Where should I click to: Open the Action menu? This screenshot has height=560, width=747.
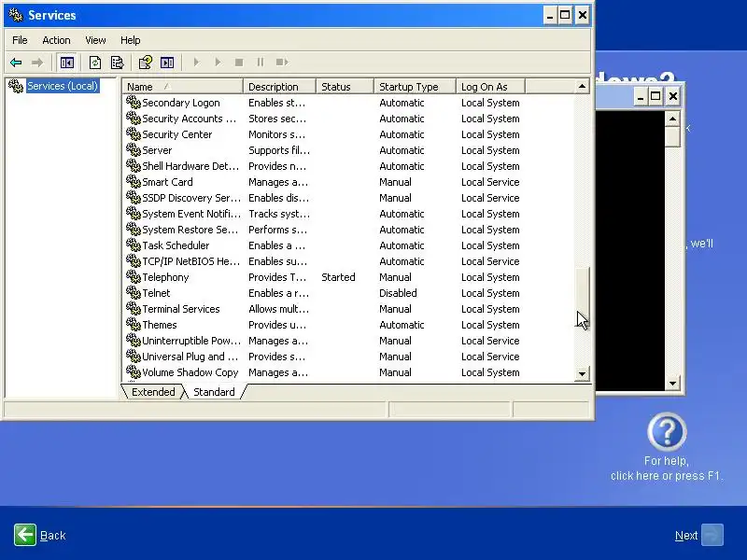(x=56, y=40)
